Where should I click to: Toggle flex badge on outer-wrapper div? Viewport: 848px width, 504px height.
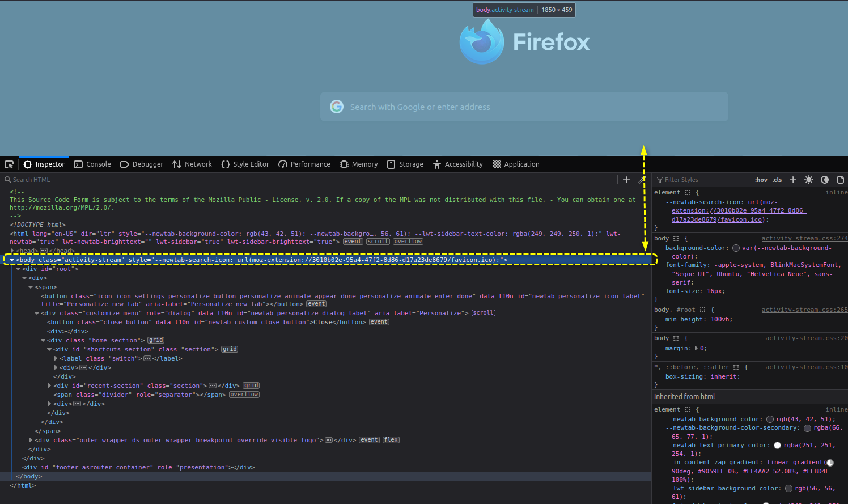point(391,440)
